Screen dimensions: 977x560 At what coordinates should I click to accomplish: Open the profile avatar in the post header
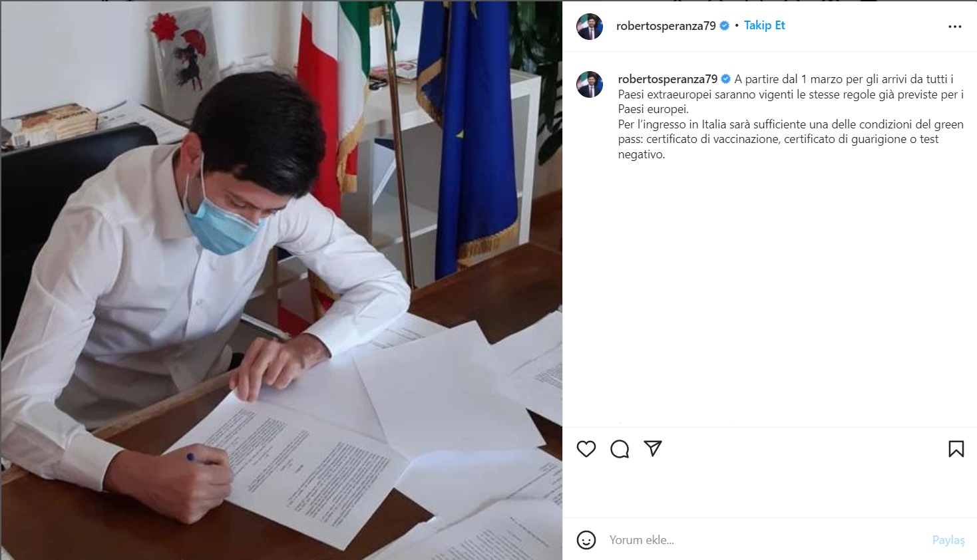[590, 27]
